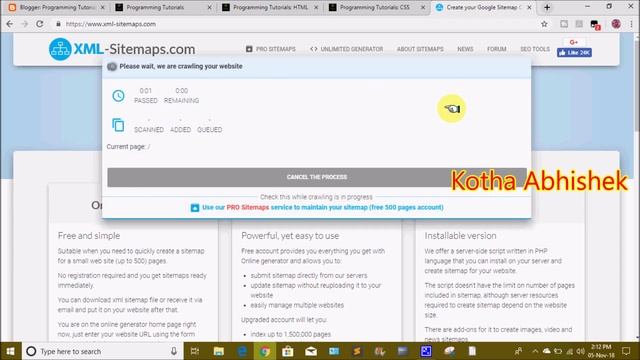The width and height of the screenshot is (640, 360).
Task: Open ABOUT SITEMAPS nav item
Action: pos(420,49)
